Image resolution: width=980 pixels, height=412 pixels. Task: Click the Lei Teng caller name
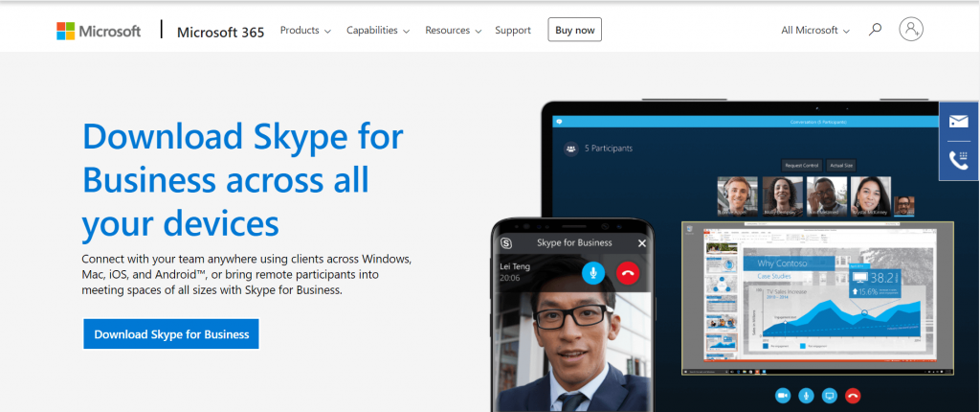(x=515, y=266)
